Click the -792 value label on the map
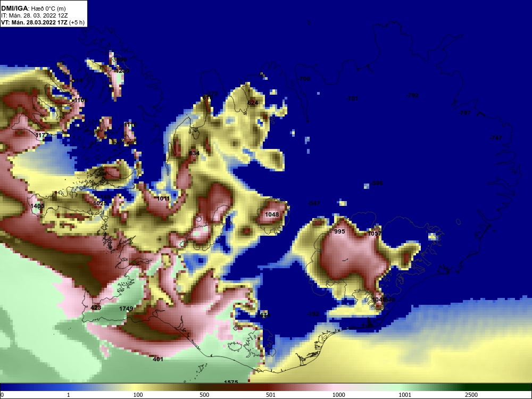Viewport: 532px width, 399px height. click(x=412, y=95)
